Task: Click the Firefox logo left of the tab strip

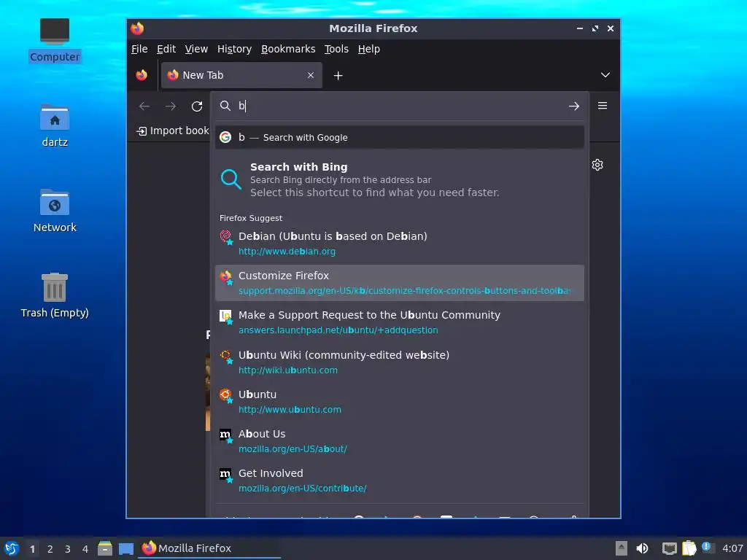Action: click(x=142, y=75)
